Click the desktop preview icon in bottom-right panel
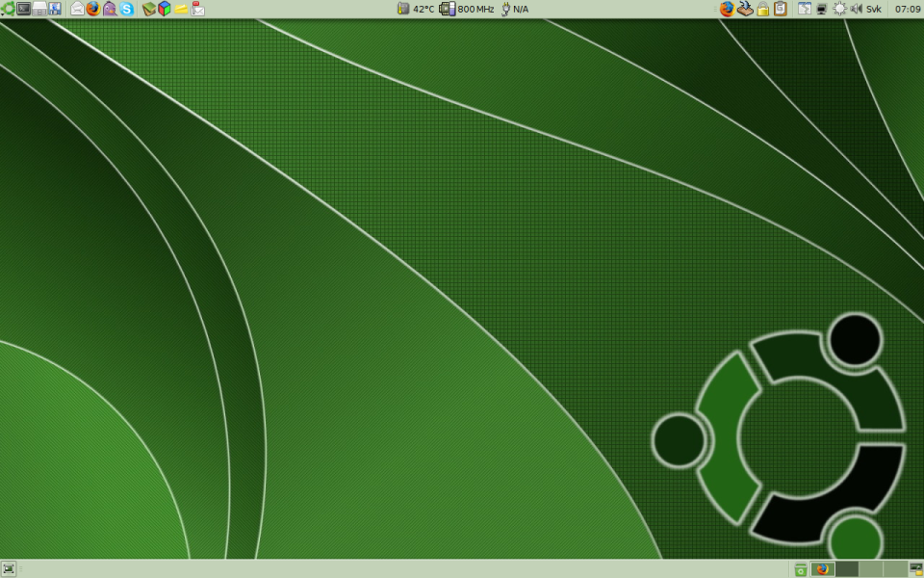 point(915,568)
